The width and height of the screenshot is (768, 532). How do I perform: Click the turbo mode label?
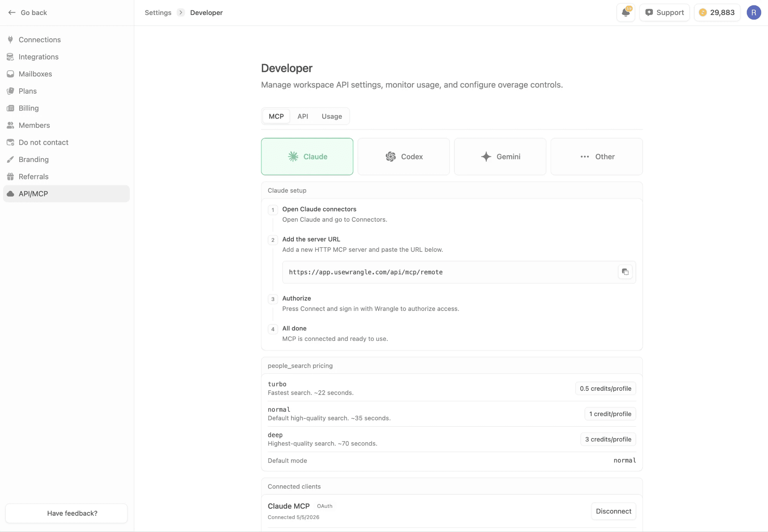click(x=277, y=384)
